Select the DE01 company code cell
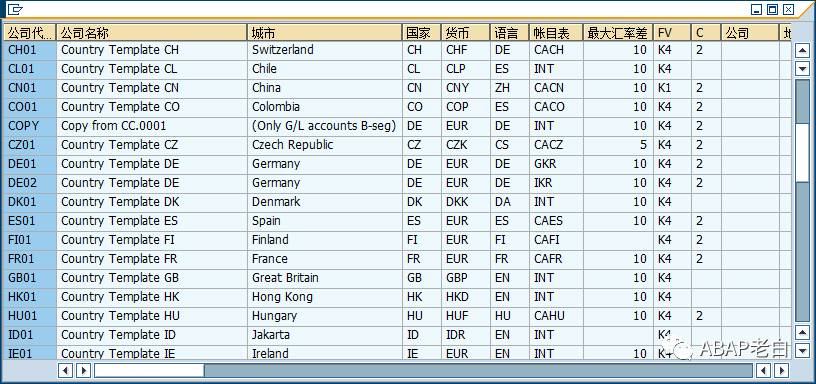The width and height of the screenshot is (816, 384). click(30, 164)
